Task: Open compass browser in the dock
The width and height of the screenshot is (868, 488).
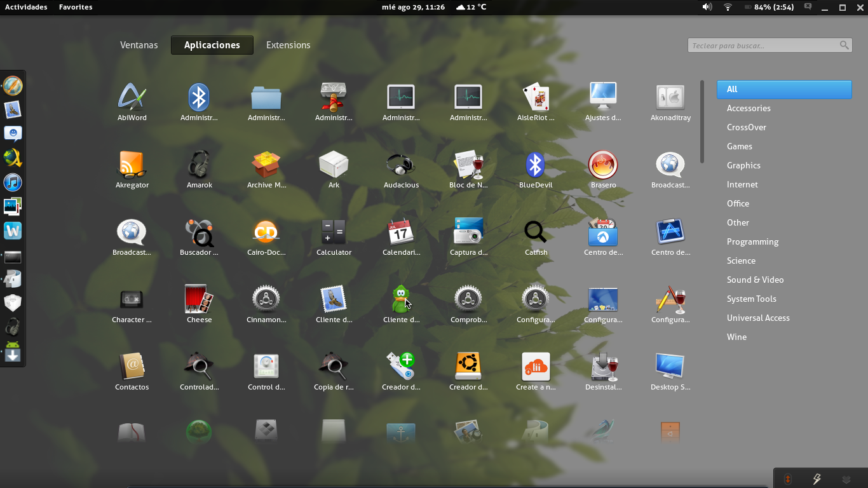Action: (x=13, y=85)
